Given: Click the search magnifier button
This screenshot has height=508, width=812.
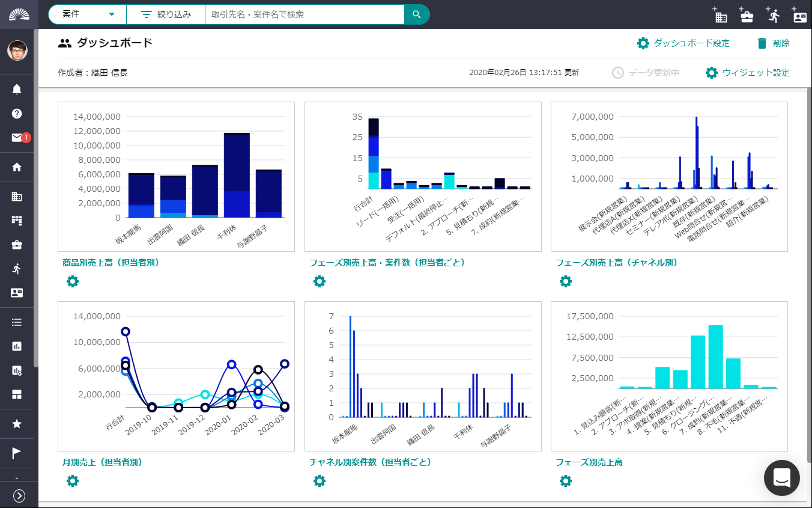Looking at the screenshot, I should [417, 14].
